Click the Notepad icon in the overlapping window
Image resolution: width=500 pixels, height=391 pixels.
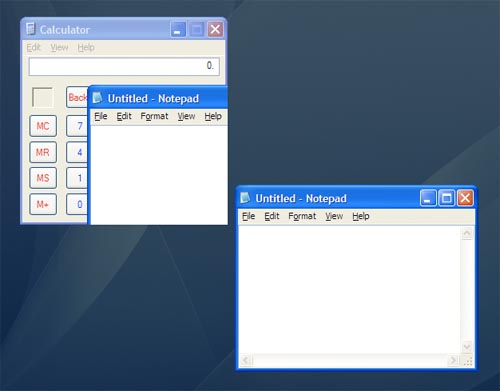pyautogui.click(x=97, y=98)
